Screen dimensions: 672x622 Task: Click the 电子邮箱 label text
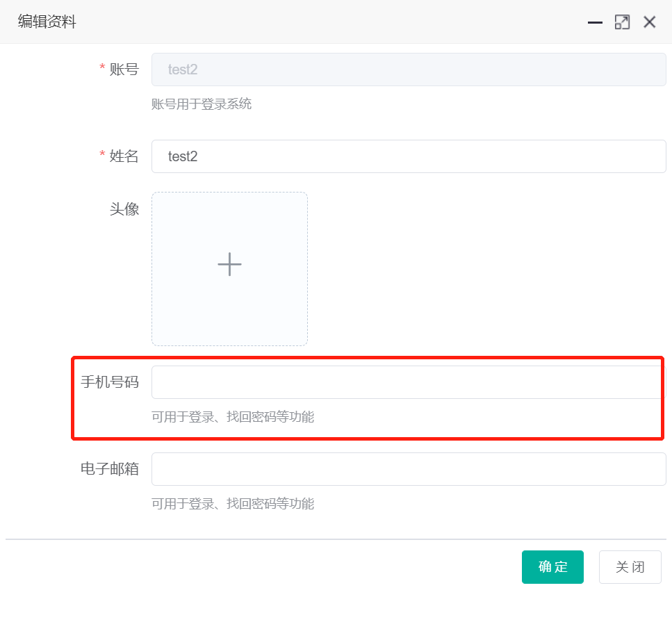(x=110, y=469)
